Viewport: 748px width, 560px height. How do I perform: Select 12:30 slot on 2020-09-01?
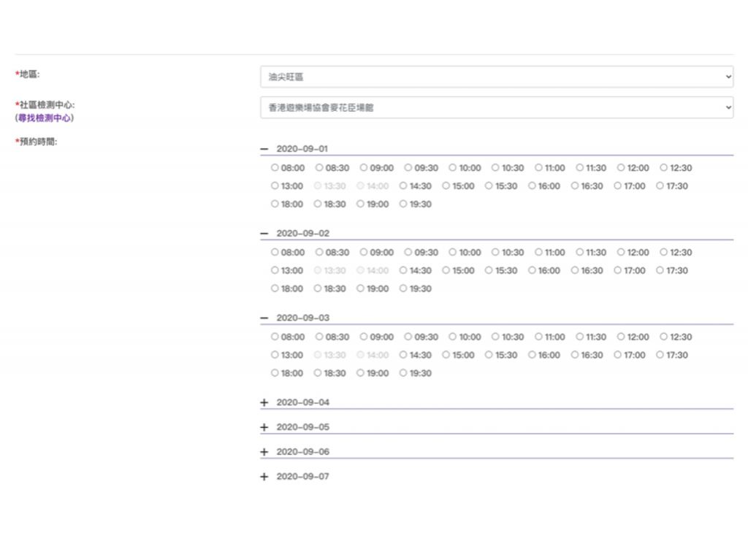tap(665, 168)
